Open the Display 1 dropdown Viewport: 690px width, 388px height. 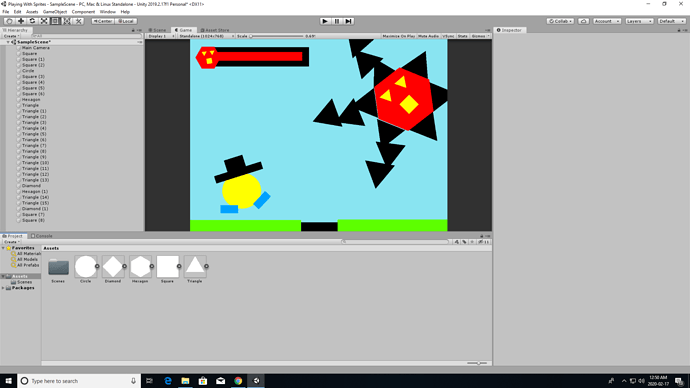(x=161, y=36)
